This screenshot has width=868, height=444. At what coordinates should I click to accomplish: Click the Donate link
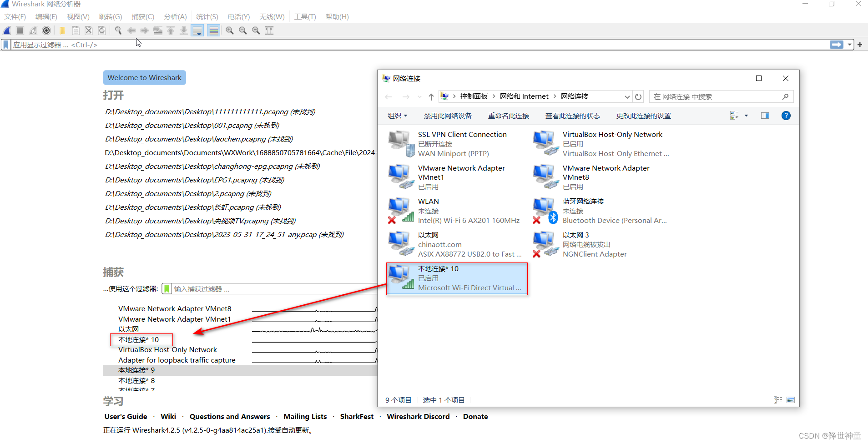click(x=475, y=417)
